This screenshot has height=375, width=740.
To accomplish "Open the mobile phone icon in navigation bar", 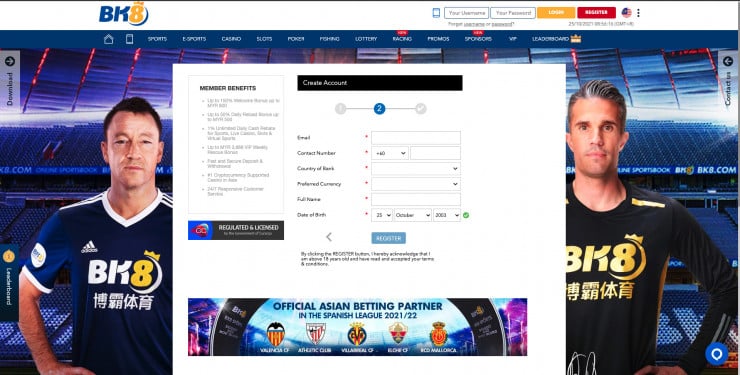I will pos(129,39).
